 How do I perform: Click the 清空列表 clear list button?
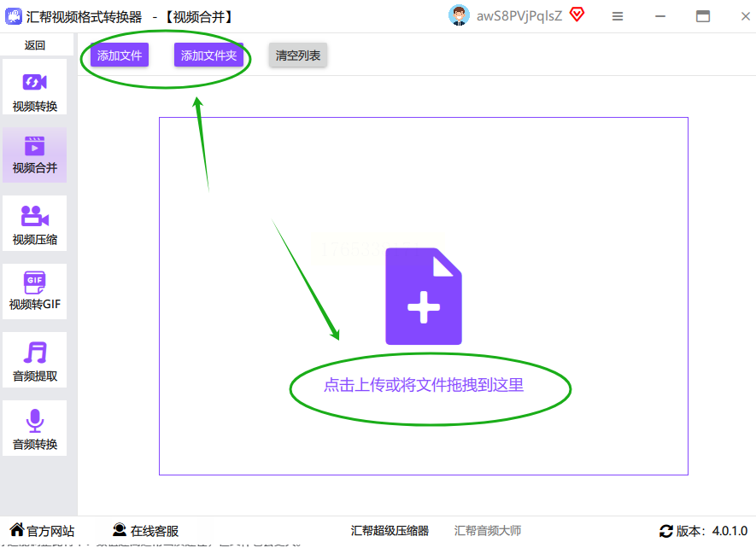(298, 55)
